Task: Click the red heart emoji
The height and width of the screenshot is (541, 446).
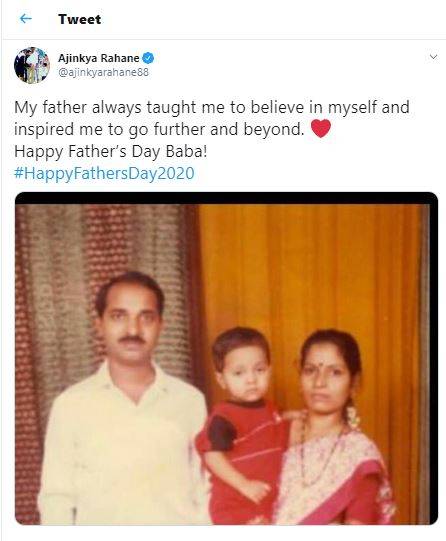Action: tap(321, 128)
